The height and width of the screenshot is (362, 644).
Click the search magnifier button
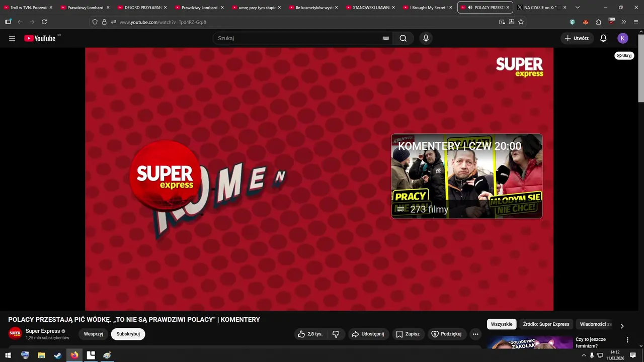(403, 38)
